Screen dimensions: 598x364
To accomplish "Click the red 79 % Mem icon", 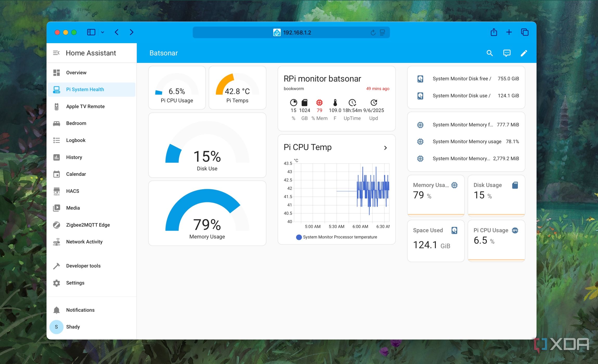I will pyautogui.click(x=319, y=102).
